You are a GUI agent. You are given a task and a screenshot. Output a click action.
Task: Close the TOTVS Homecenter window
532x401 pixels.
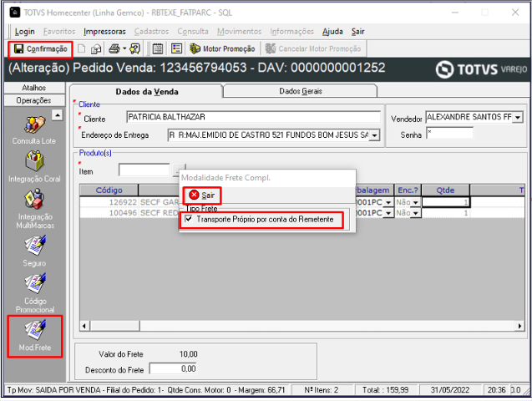pos(515,13)
